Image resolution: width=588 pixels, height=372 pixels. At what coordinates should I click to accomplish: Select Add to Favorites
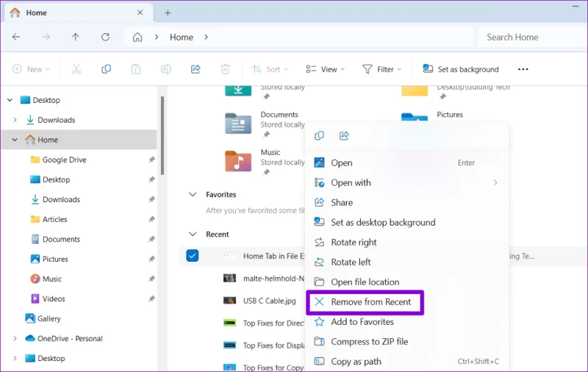[407, 322]
